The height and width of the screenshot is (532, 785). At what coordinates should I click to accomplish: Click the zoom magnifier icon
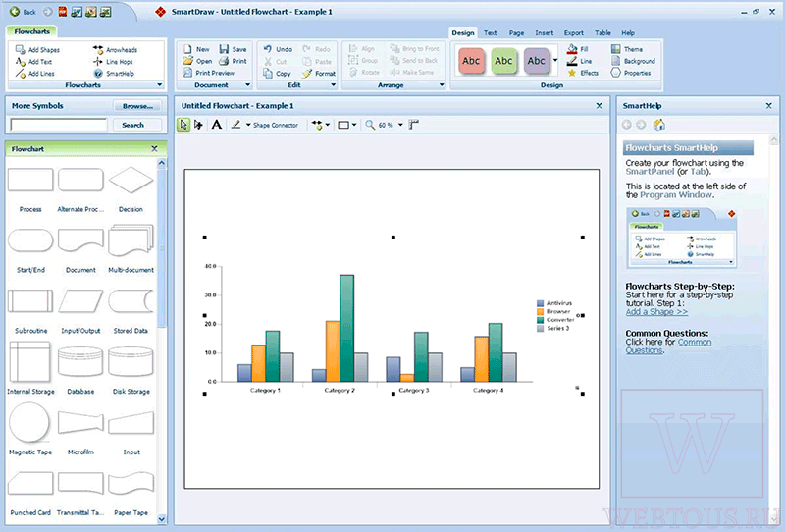[x=370, y=125]
